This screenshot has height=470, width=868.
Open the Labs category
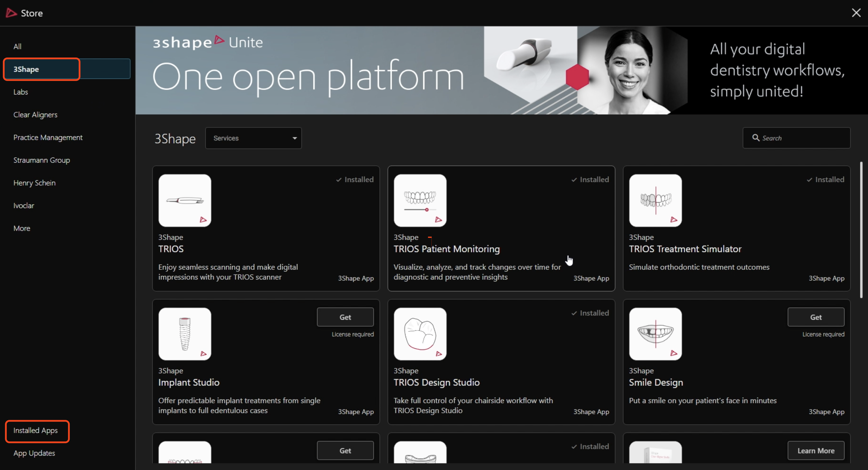click(x=21, y=92)
